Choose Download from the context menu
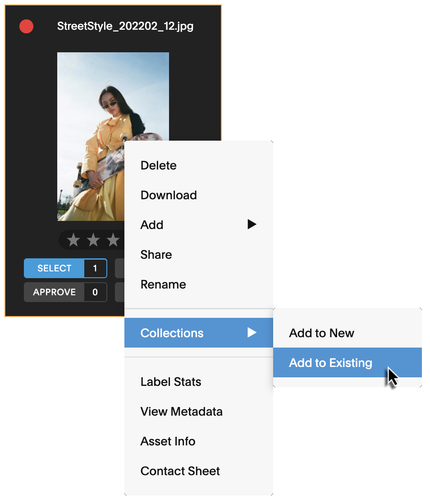430x504 pixels. pos(199,195)
